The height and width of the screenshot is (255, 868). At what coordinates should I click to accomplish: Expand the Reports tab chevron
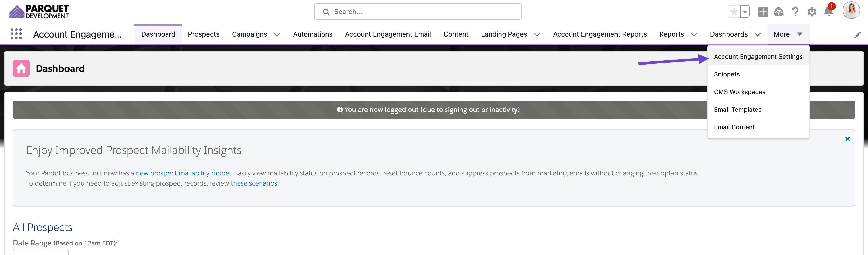tap(694, 35)
